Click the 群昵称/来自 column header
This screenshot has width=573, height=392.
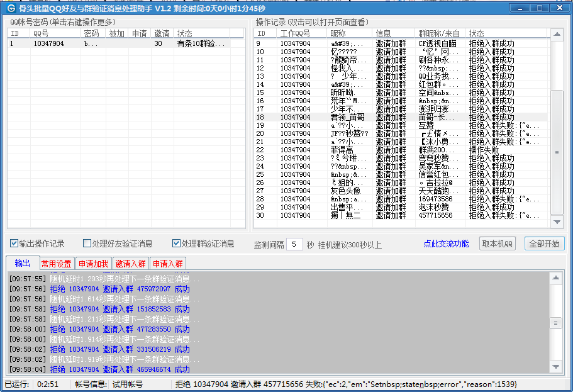(440, 33)
